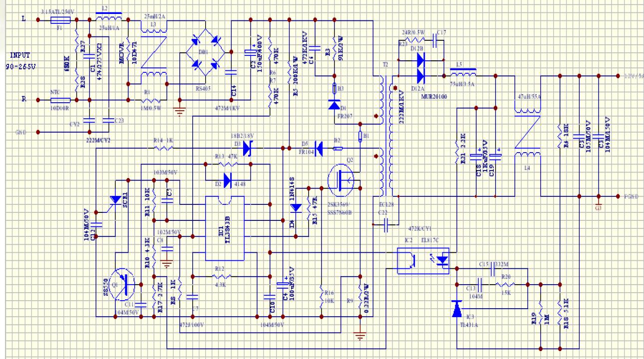Select the DB1 bridge rectifier symbol

tap(205, 52)
